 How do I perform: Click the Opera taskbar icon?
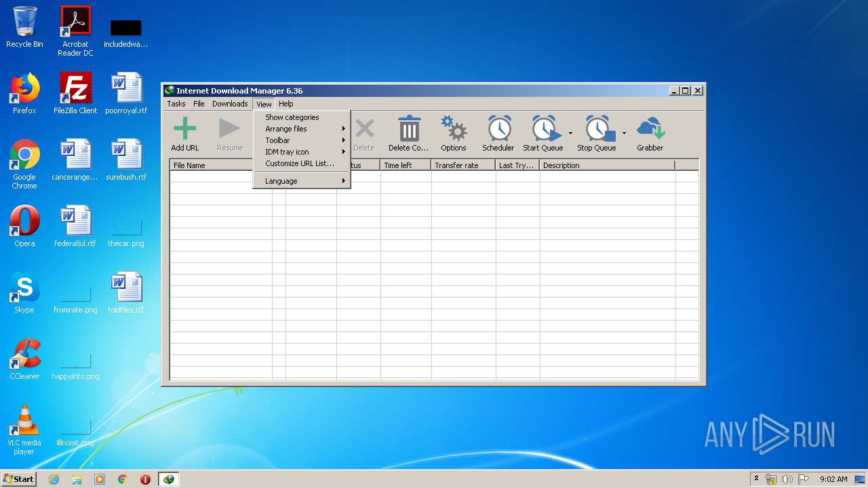[145, 479]
